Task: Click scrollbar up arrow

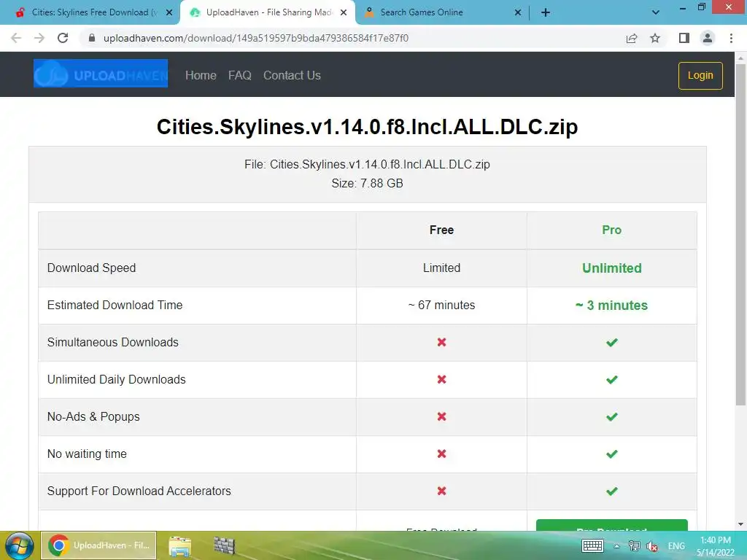Action: pyautogui.click(x=740, y=58)
